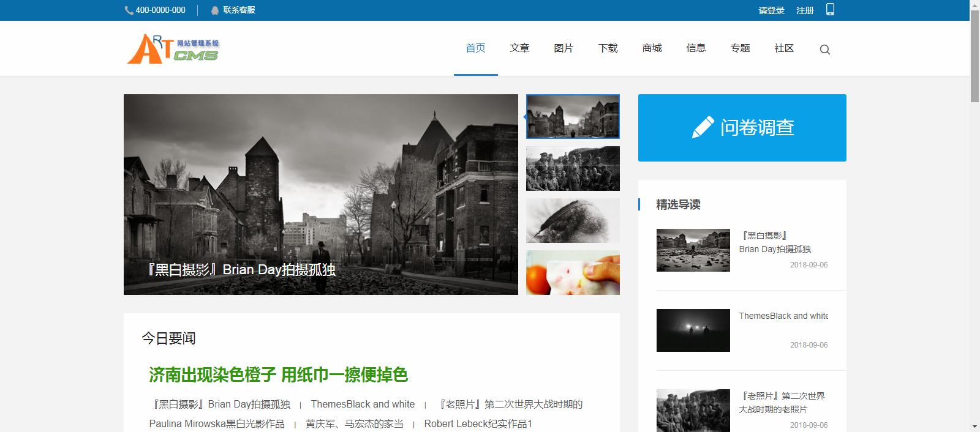Viewport: 980px width, 432px height.
Task: Click the main slideshow image
Action: (x=321, y=195)
